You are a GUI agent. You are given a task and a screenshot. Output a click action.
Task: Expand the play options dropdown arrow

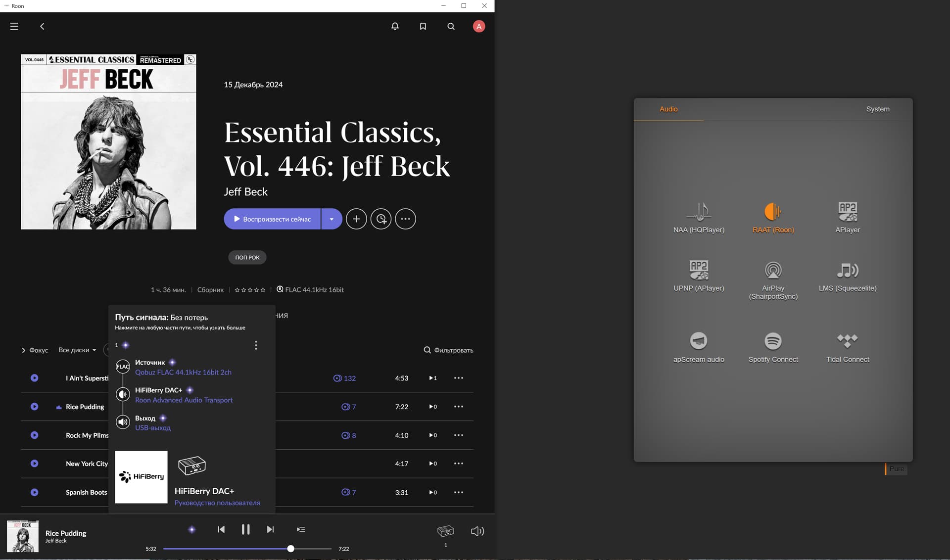coord(332,219)
